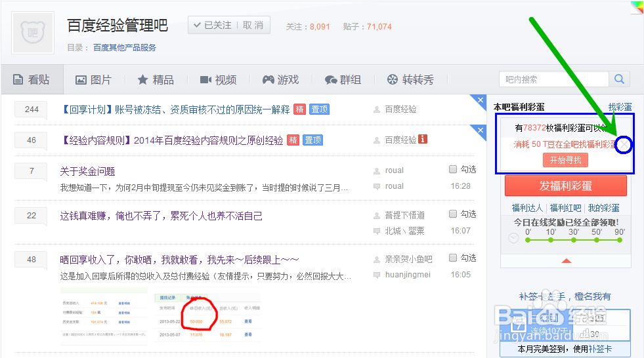Dismiss the pinned marker on the 经验内容规则 post
644x358 pixels.
[x=480, y=131]
